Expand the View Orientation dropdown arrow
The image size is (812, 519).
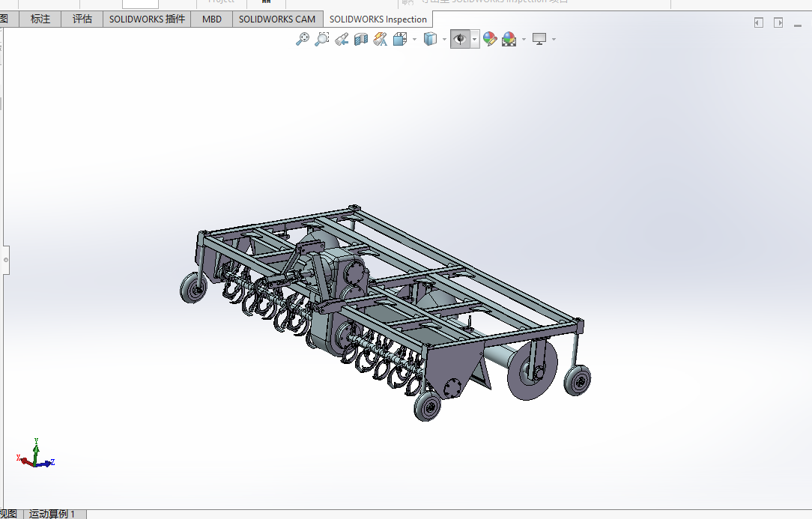click(x=414, y=40)
